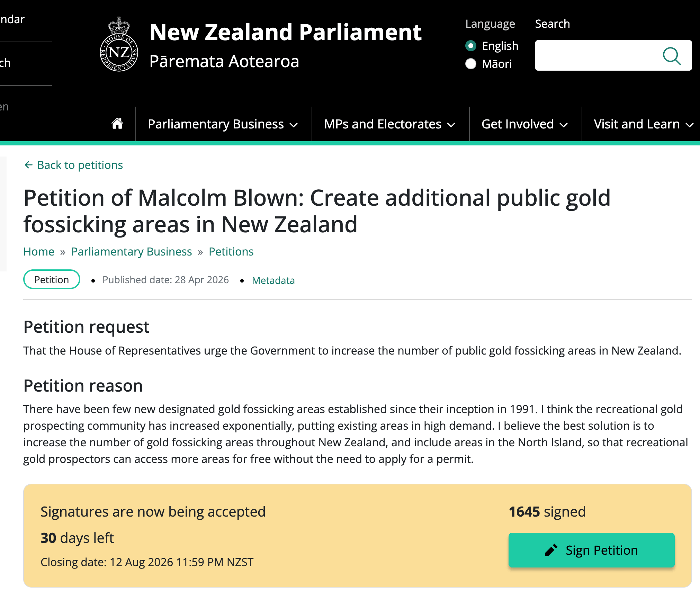Click the search magnifier icon
Screen dimensions: 700x599
[672, 56]
